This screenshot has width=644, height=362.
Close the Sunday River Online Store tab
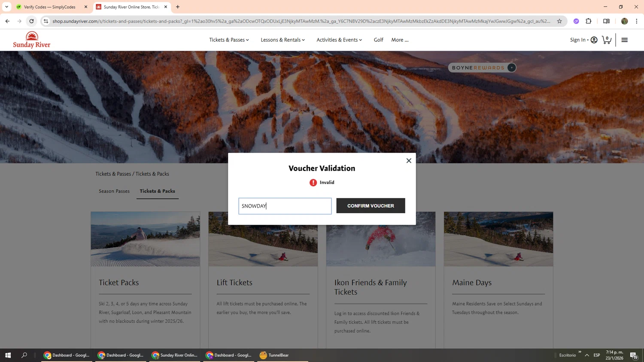point(166,7)
